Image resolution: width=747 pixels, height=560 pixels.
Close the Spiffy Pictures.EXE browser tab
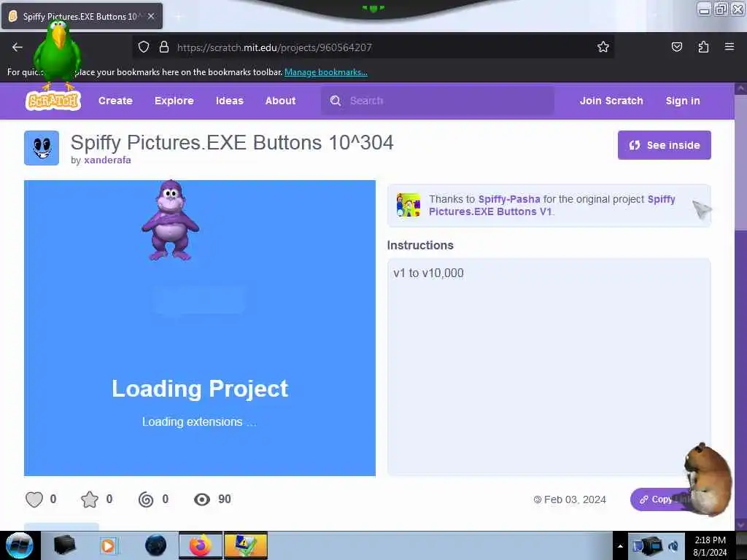(x=151, y=16)
